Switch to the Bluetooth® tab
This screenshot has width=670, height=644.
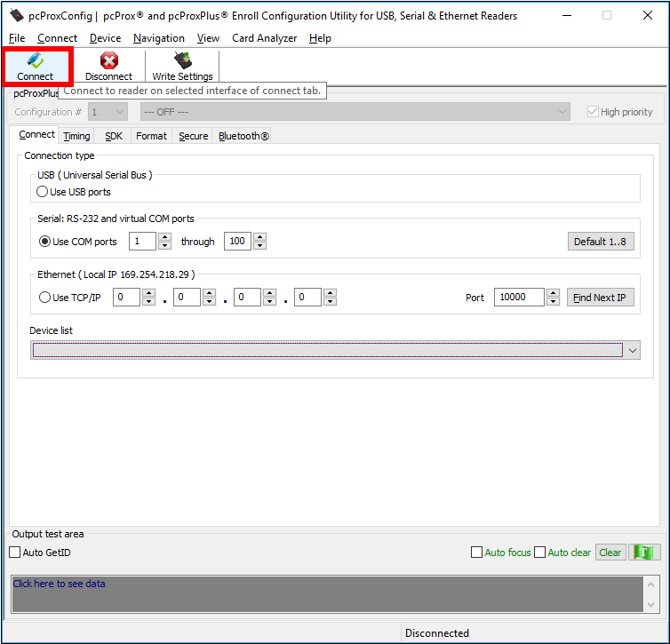tap(243, 136)
